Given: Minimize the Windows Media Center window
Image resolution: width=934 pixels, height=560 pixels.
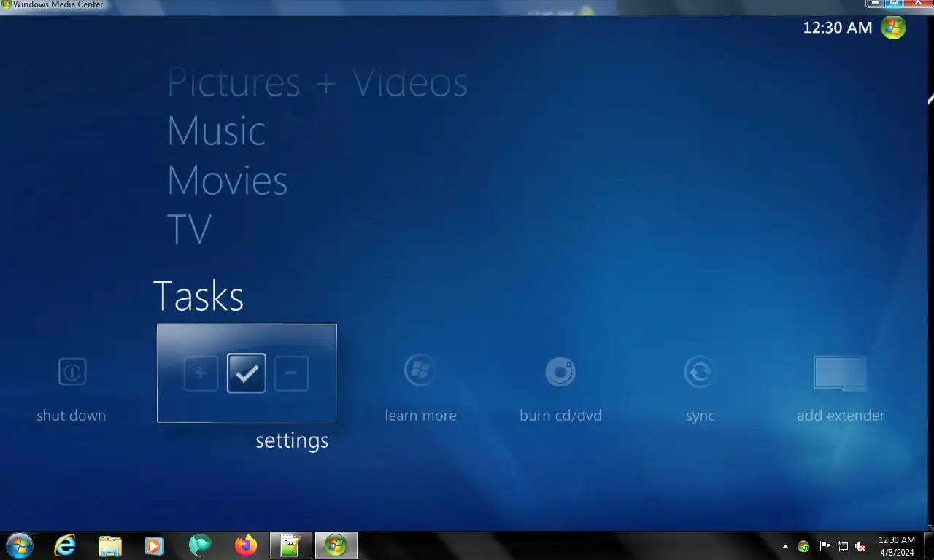Looking at the screenshot, I should pyautogui.click(x=875, y=4).
